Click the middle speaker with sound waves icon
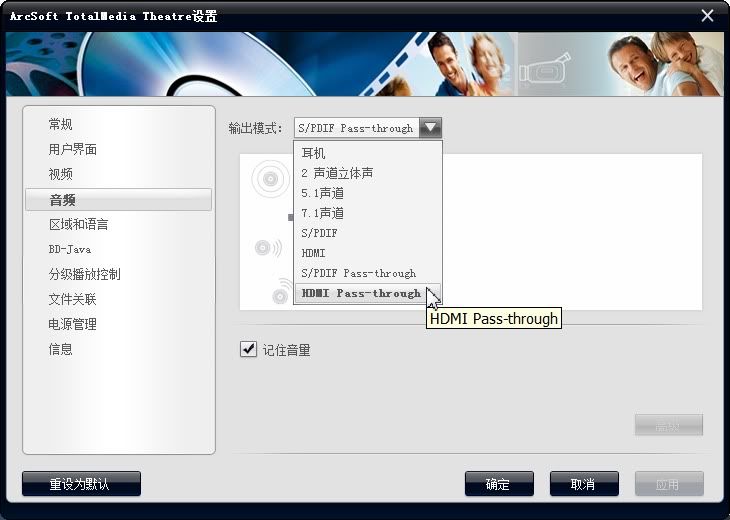 point(268,247)
